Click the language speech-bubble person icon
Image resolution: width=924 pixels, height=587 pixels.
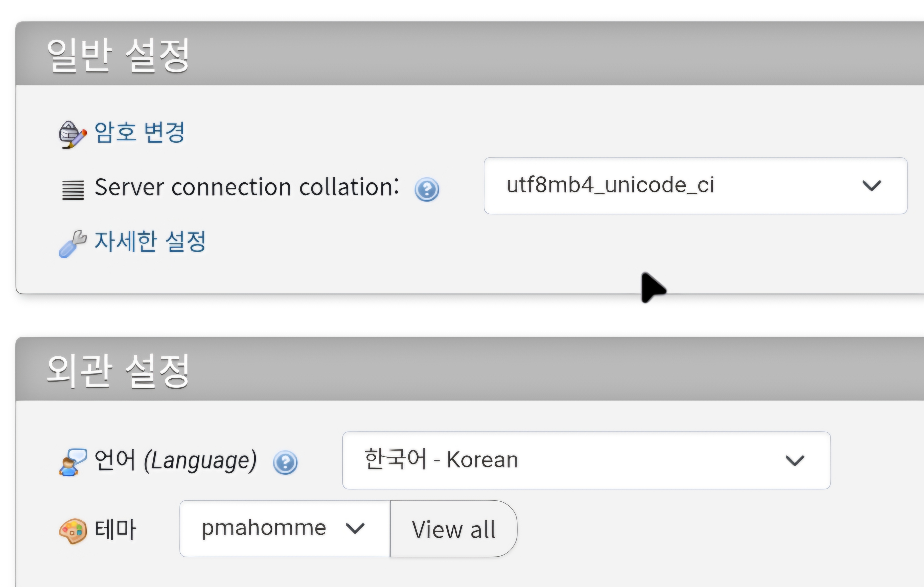(x=72, y=462)
